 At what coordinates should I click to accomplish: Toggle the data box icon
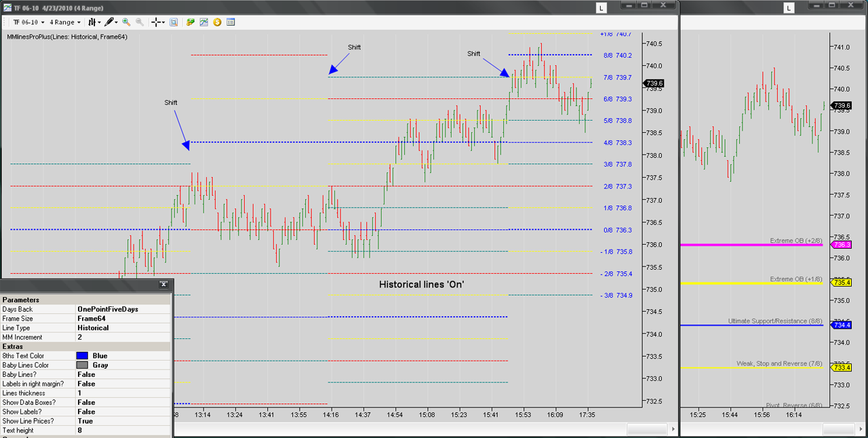(x=174, y=22)
